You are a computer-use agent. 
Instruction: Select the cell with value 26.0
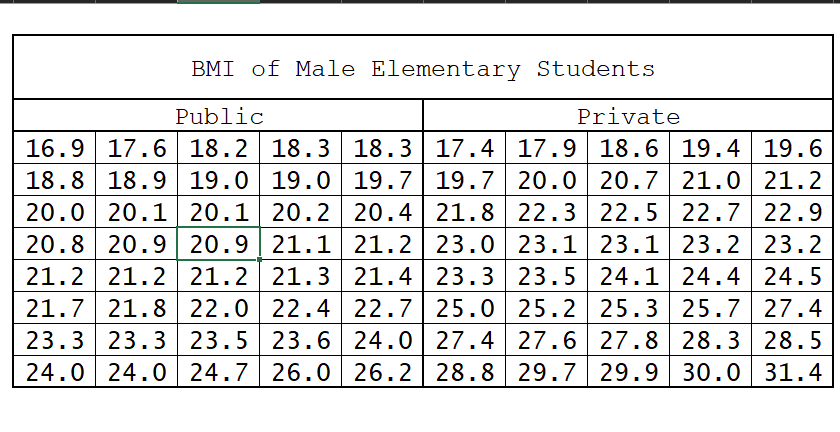pos(300,374)
